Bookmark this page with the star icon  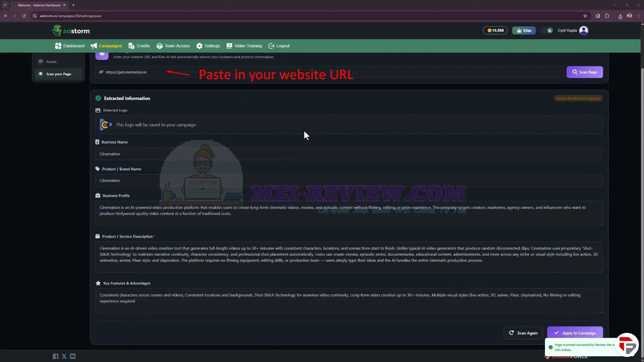pos(585,16)
